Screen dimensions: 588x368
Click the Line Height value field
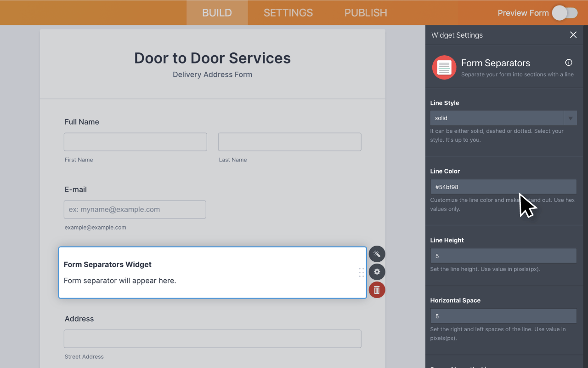[503, 255]
